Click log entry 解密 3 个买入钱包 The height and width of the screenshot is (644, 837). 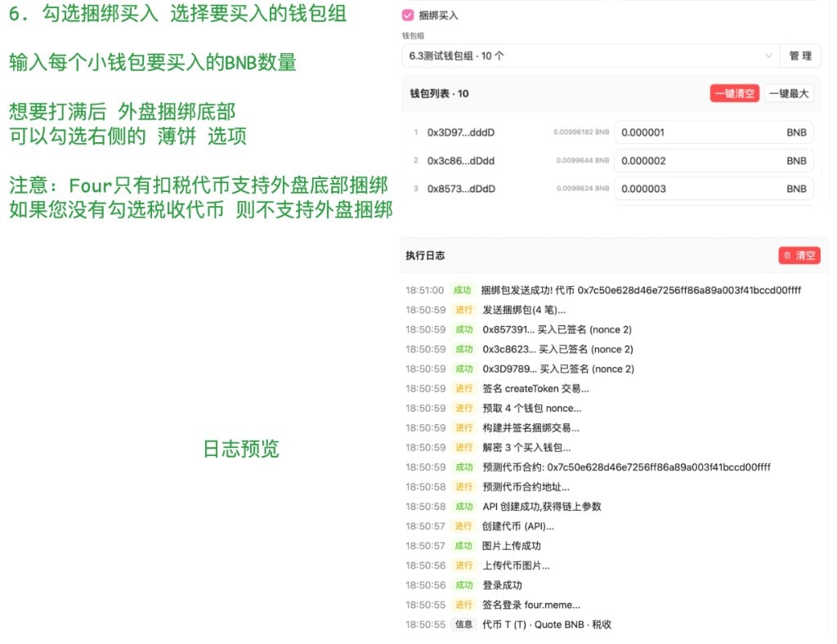pos(526,448)
